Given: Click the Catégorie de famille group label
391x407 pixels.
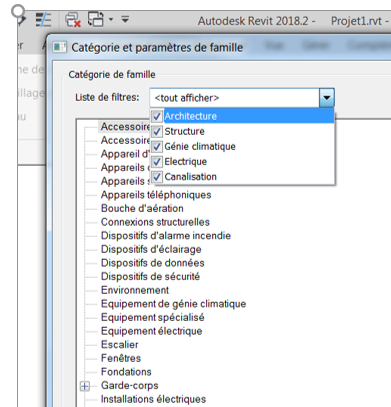Looking at the screenshot, I should click(112, 74).
